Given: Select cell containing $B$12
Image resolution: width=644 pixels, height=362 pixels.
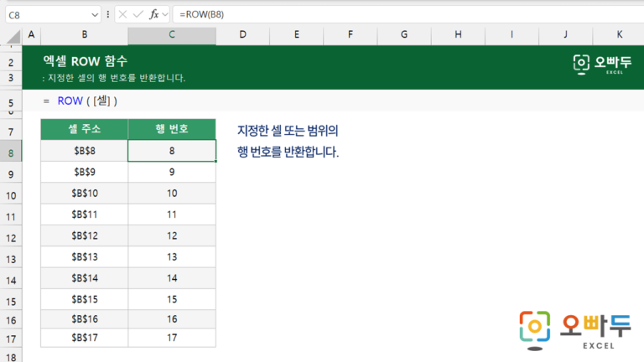Looking at the screenshot, I should pyautogui.click(x=84, y=236).
